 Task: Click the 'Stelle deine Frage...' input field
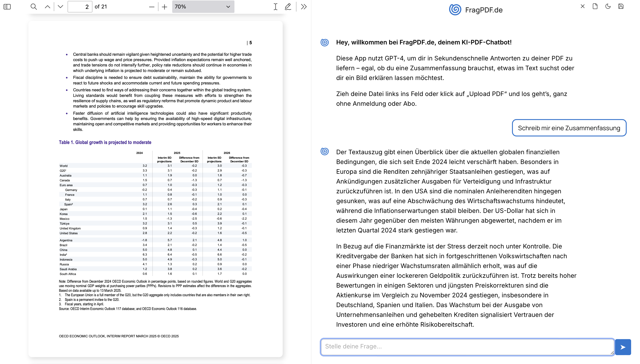tap(467, 346)
